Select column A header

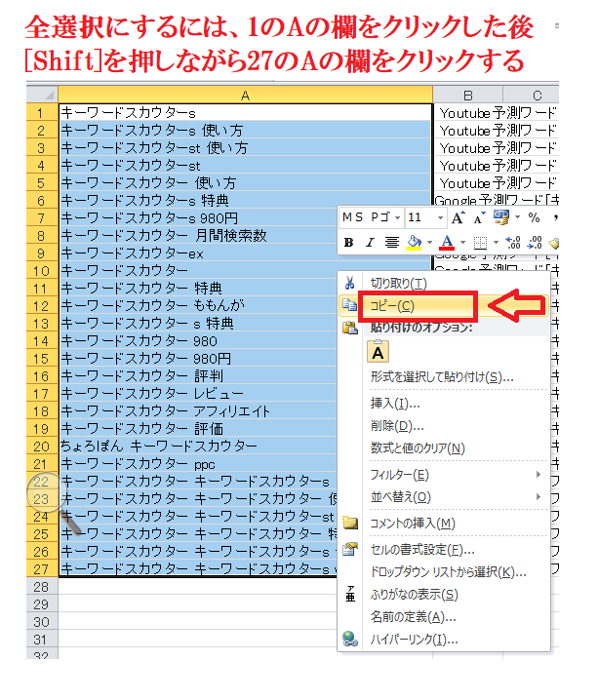pyautogui.click(x=245, y=95)
